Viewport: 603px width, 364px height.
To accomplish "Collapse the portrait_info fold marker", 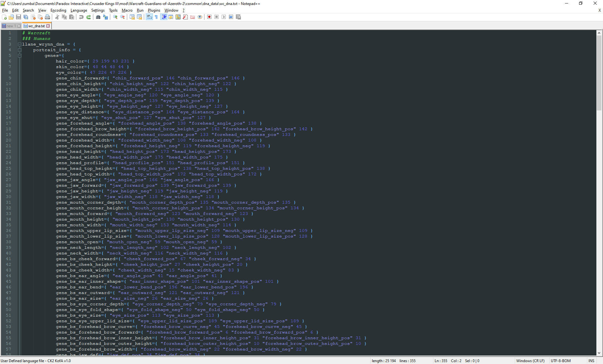I will 19,50.
